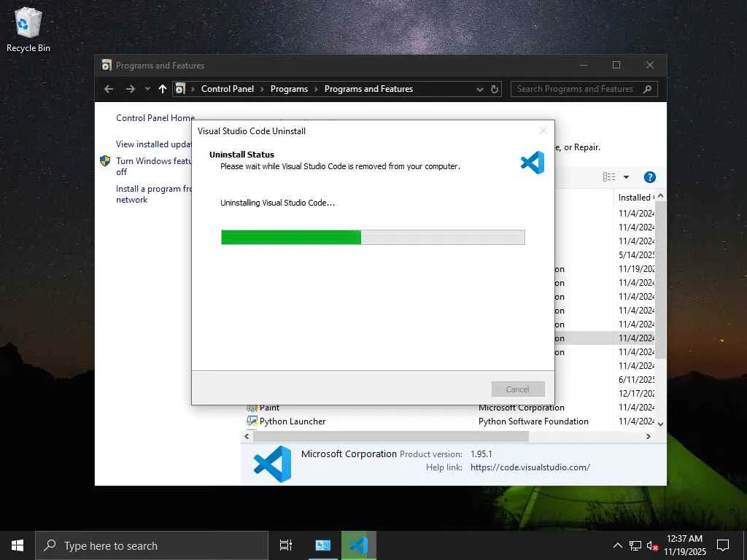
Task: Click the Programs breadcrumb
Action: click(x=289, y=89)
